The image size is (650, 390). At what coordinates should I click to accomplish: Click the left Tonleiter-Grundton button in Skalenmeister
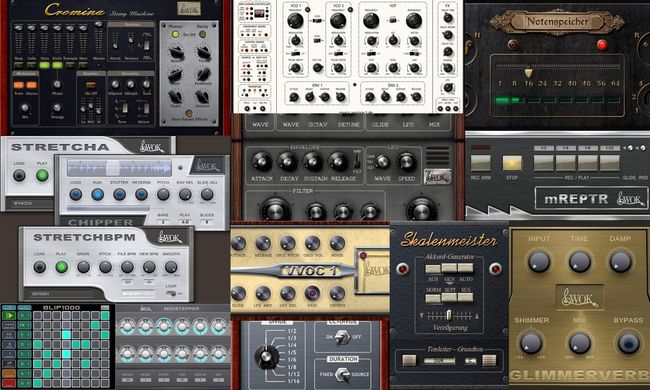tap(409, 360)
